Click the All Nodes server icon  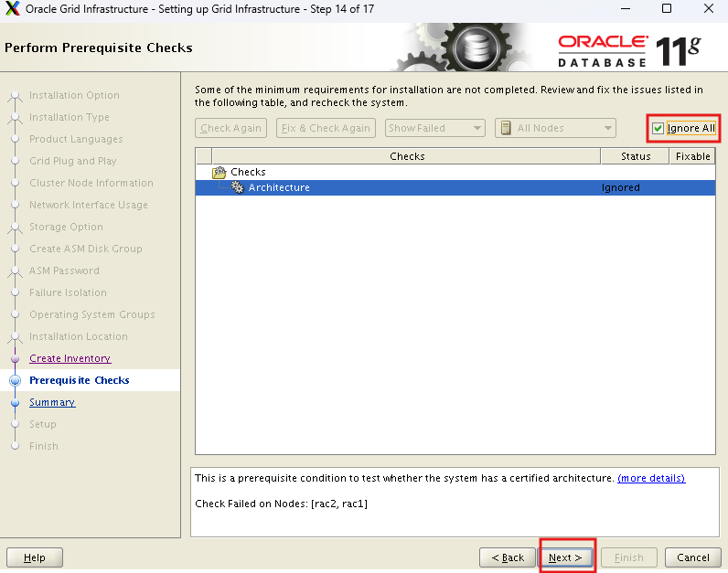click(x=506, y=128)
